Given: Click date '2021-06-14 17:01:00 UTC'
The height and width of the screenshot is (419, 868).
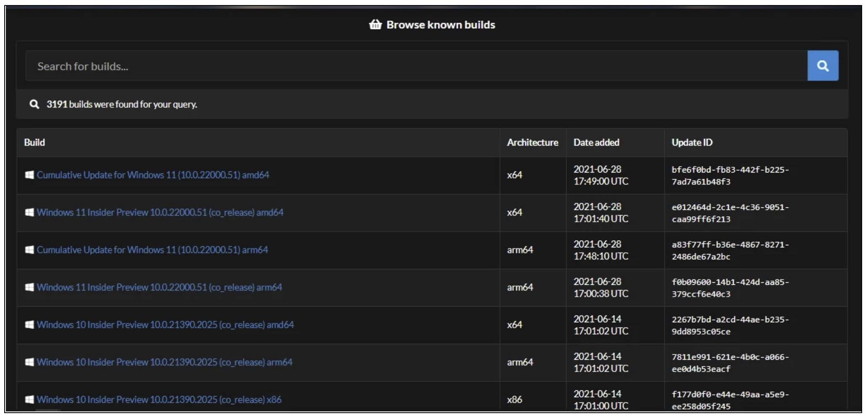Looking at the screenshot, I should (601, 400).
